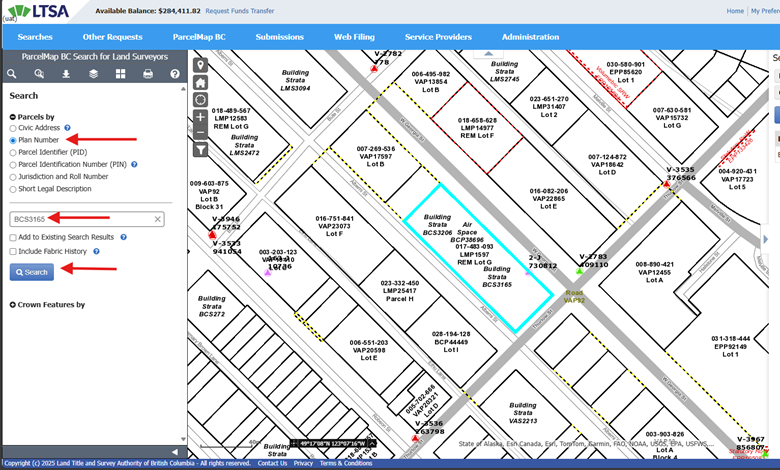Select the Civic Address radio button
780x470 pixels.
tap(13, 128)
